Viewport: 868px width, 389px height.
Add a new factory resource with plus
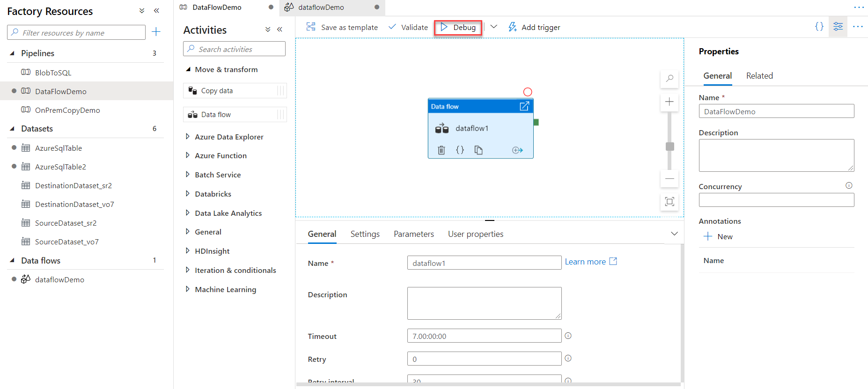[156, 32]
